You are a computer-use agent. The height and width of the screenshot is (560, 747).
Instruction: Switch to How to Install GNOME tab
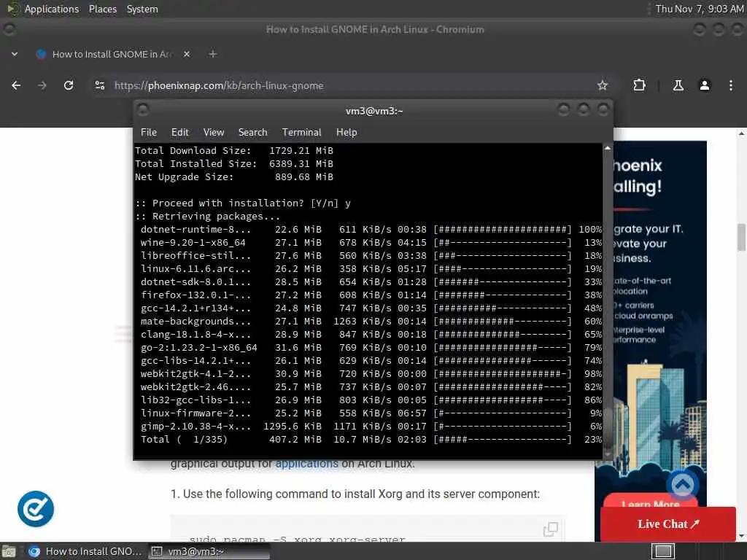[112, 54]
